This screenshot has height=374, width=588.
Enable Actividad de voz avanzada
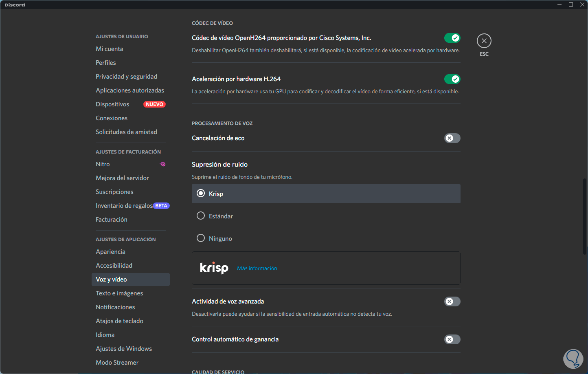tap(452, 301)
